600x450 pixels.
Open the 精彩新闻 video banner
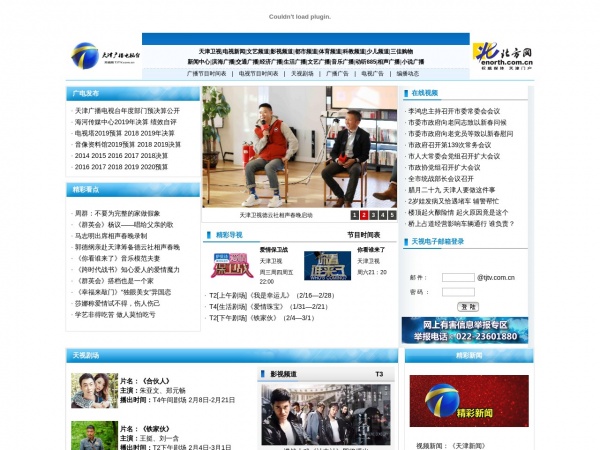(469, 401)
